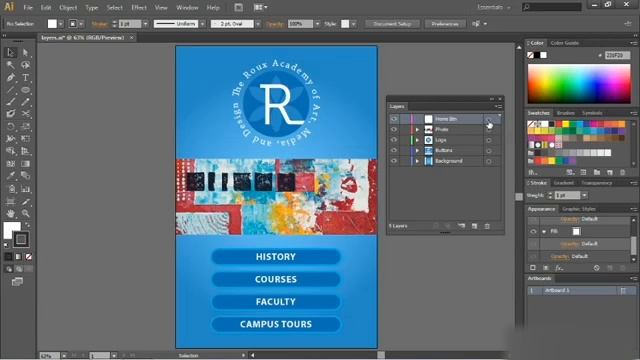640x360 pixels.
Task: Hide the Logo layer
Action: (393, 140)
